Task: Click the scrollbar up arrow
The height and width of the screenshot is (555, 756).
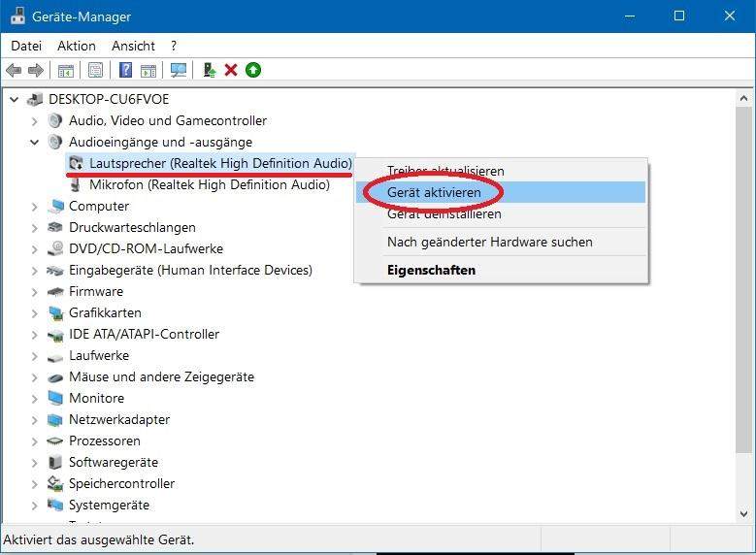Action: [x=743, y=98]
